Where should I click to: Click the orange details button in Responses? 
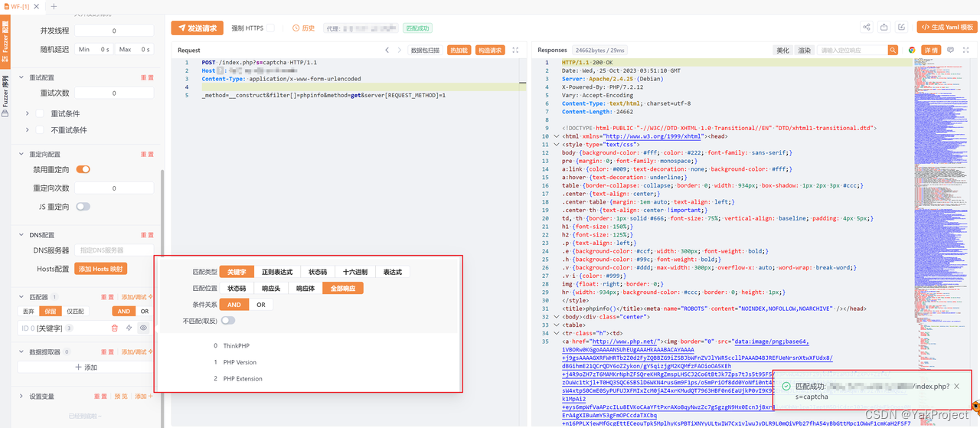coord(930,50)
